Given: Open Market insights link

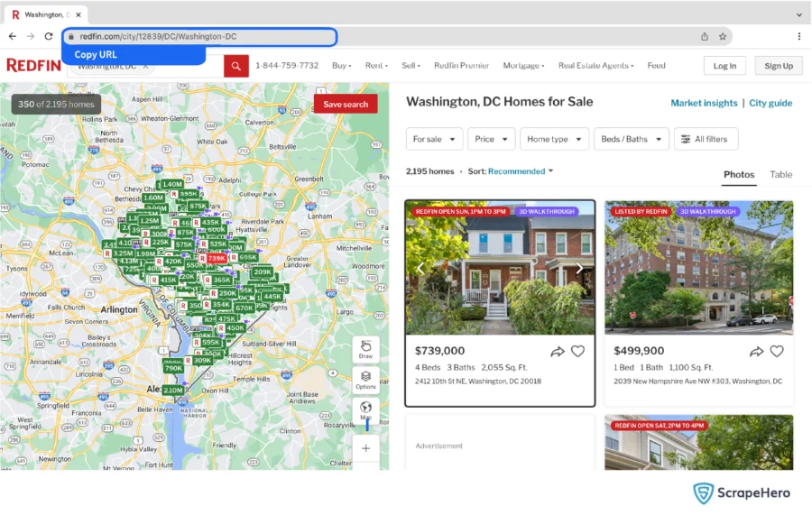Looking at the screenshot, I should [704, 103].
